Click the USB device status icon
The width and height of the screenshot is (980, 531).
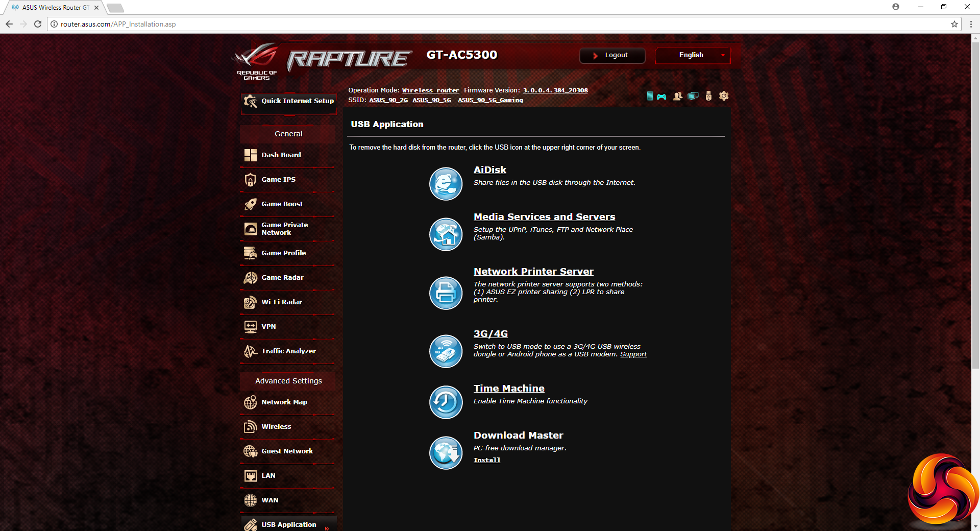tap(708, 96)
